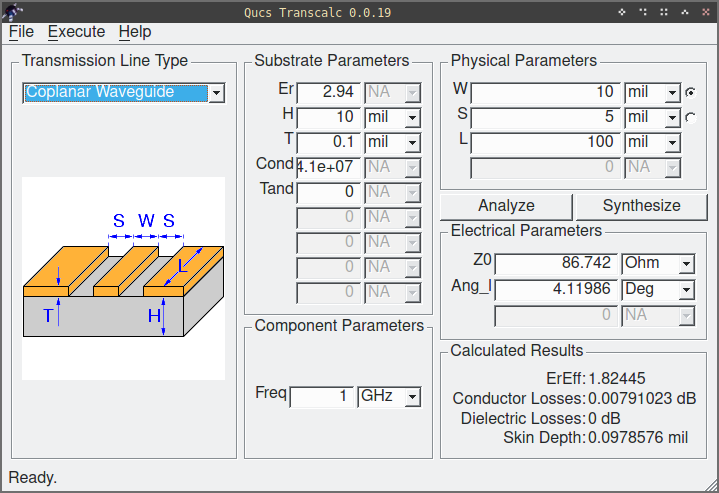Click the coplanar waveguide diagram image
The height and width of the screenshot is (493, 719).
[x=123, y=278]
